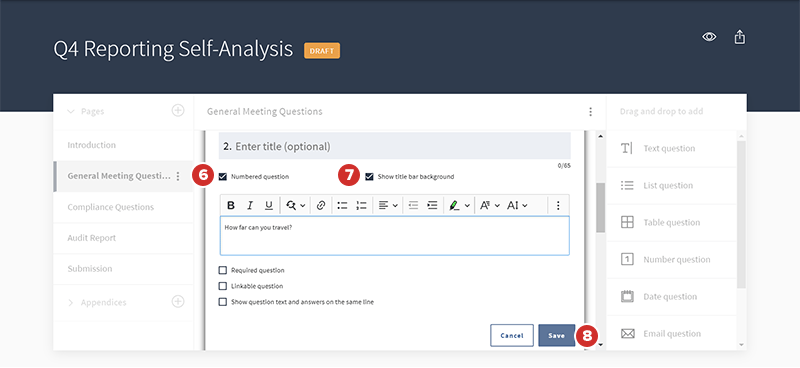Click the share/export icon in header
The height and width of the screenshot is (368, 800).
coord(740,37)
